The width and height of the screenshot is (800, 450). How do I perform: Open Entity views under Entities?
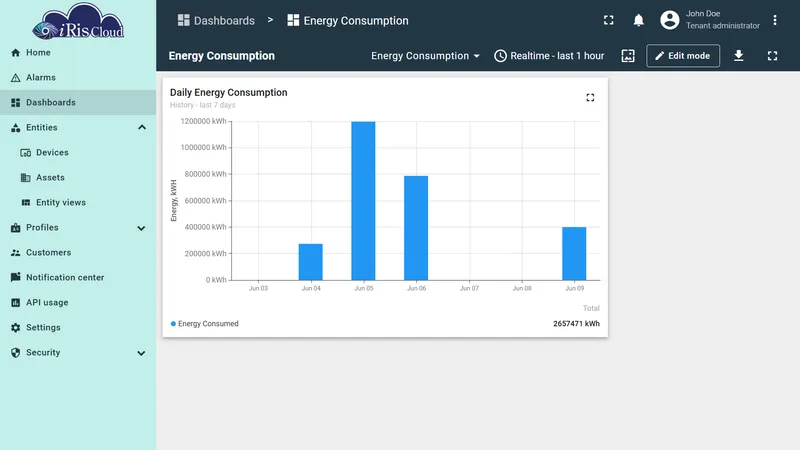click(x=78, y=203)
